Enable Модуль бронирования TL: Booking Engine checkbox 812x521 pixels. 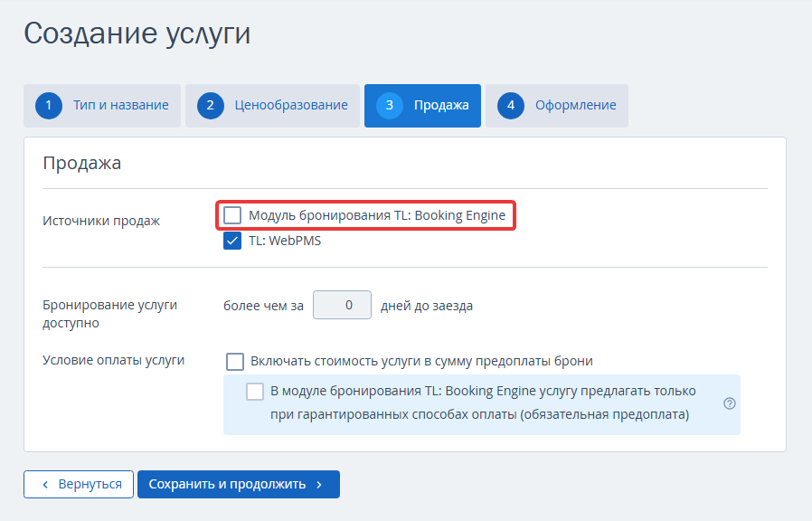click(232, 215)
